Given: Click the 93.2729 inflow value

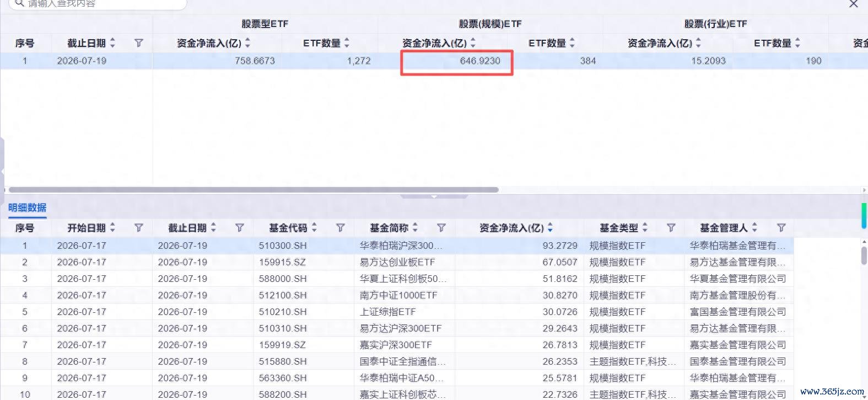Looking at the screenshot, I should tap(560, 246).
